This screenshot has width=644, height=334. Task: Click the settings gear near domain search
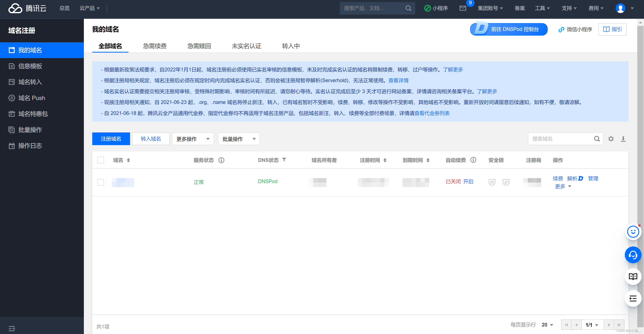click(x=611, y=139)
